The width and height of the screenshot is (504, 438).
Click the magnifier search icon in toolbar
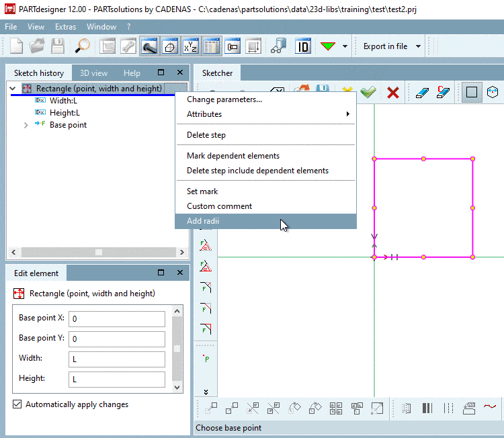(83, 46)
